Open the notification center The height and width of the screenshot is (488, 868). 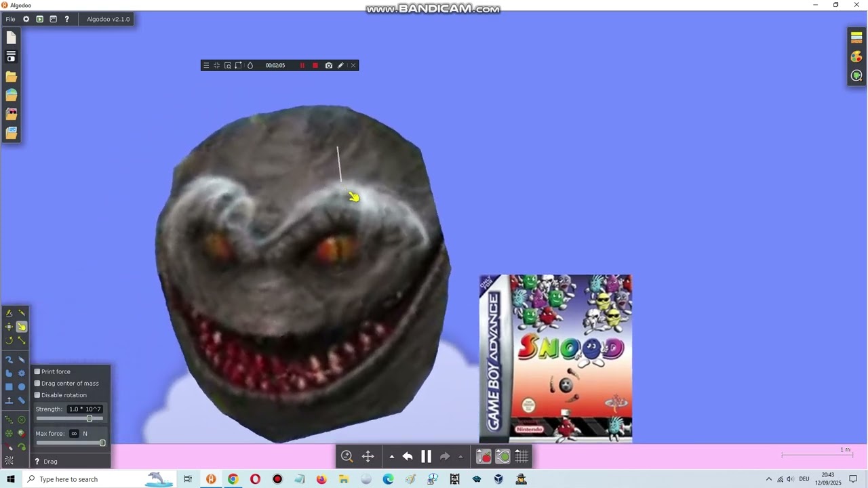853,479
